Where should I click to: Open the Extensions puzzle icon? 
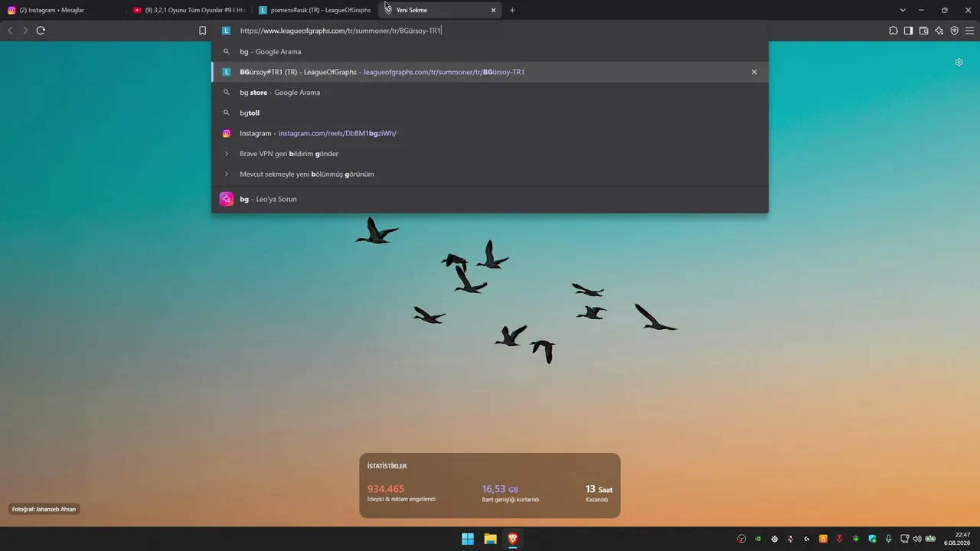point(893,31)
